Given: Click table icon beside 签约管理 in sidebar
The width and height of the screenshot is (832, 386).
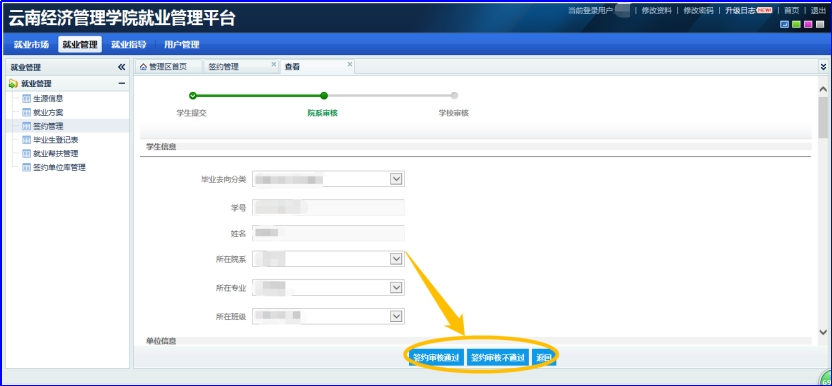Looking at the screenshot, I should tap(27, 126).
